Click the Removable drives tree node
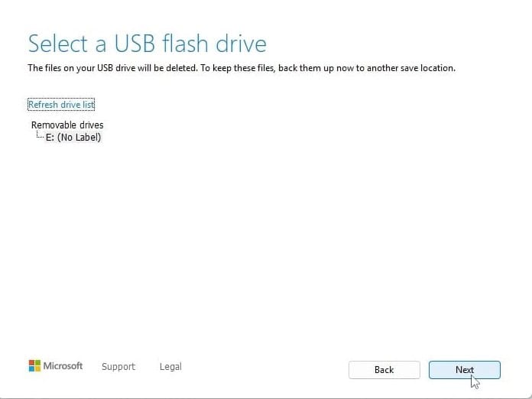Viewport: 532px width, 399px height. (x=67, y=125)
